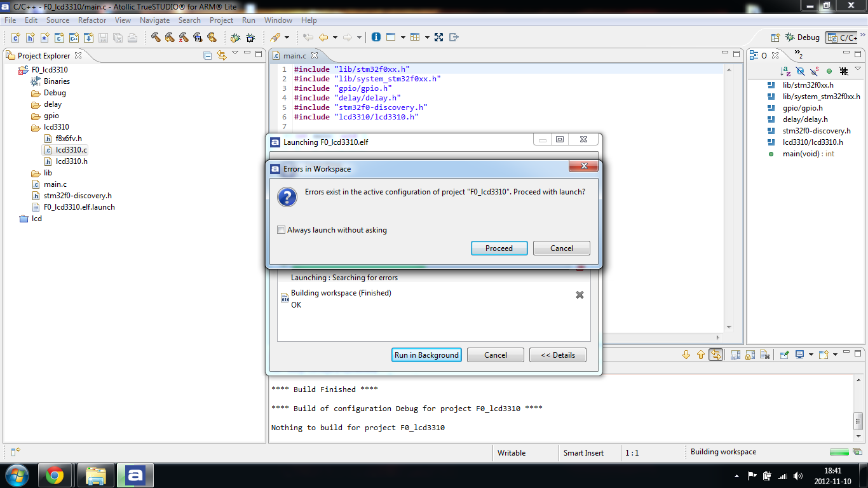Click Cancel in the Launching dialog
This screenshot has width=868, height=488.
pyautogui.click(x=496, y=355)
